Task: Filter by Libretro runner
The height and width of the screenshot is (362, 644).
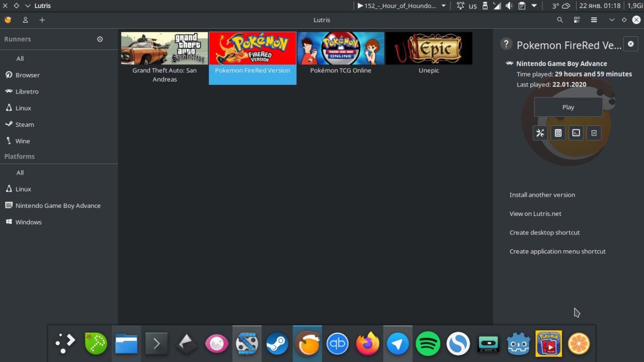Action: click(x=59, y=92)
